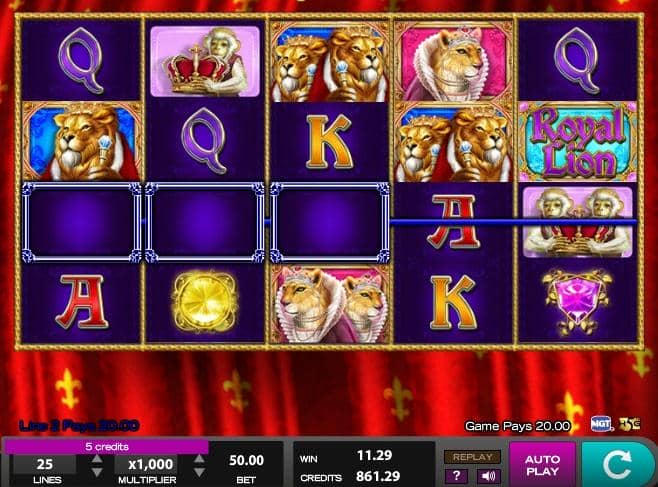Increase lines with the up arrow
This screenshot has width=658, height=487.
click(97, 458)
